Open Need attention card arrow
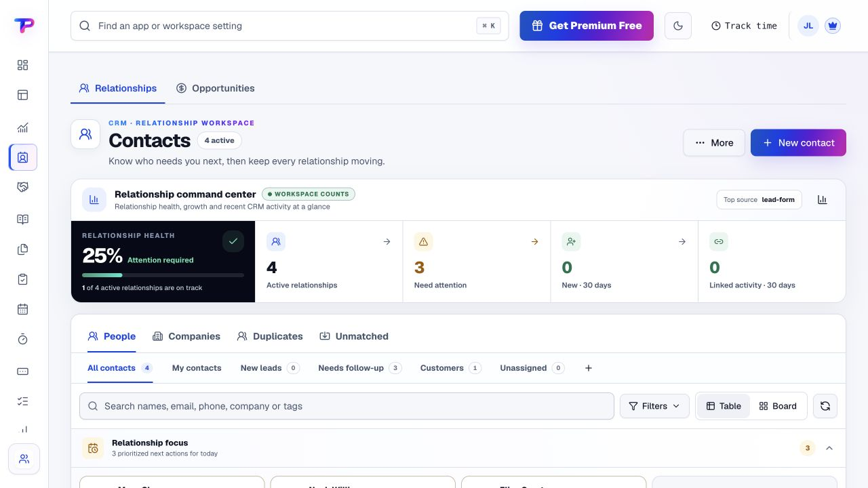868x488 pixels. [x=534, y=241]
